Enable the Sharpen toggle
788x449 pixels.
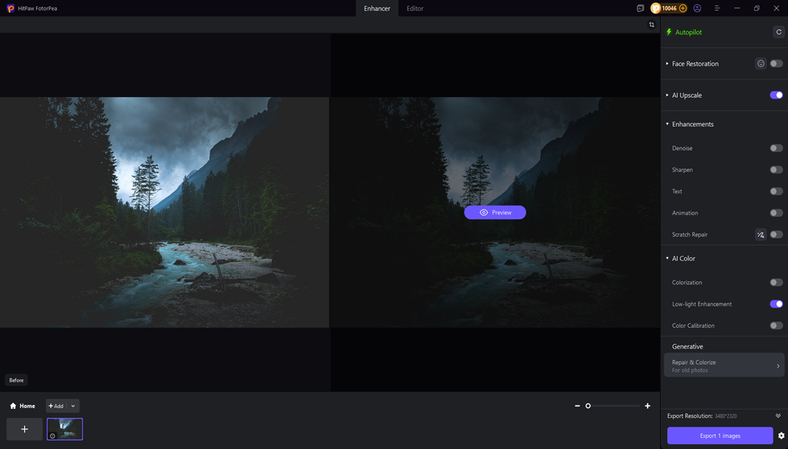point(776,169)
